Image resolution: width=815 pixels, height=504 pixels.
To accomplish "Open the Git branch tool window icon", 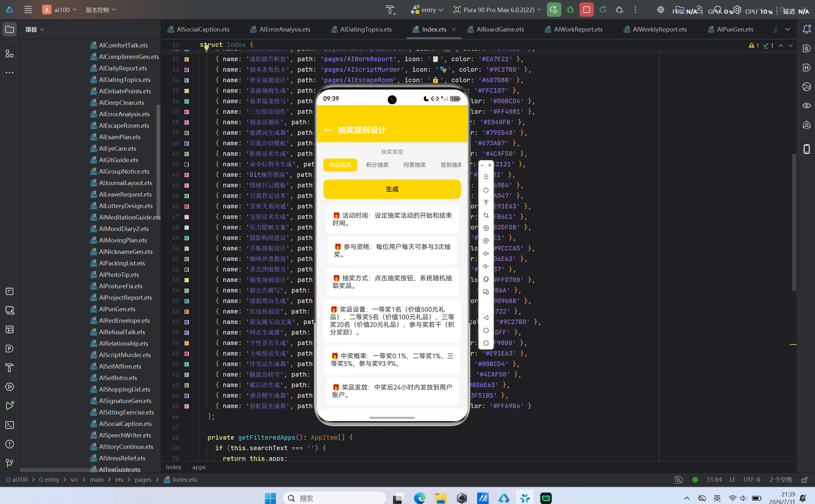I will click(10, 463).
